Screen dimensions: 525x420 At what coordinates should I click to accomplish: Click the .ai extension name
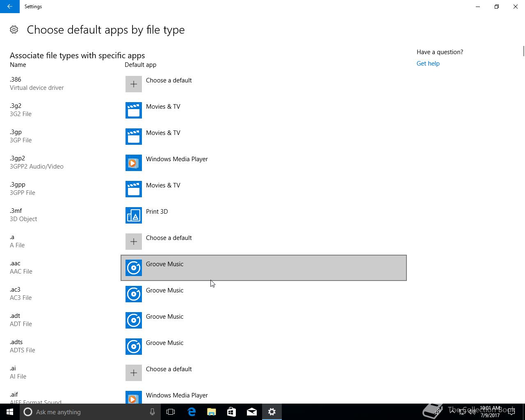click(x=13, y=368)
